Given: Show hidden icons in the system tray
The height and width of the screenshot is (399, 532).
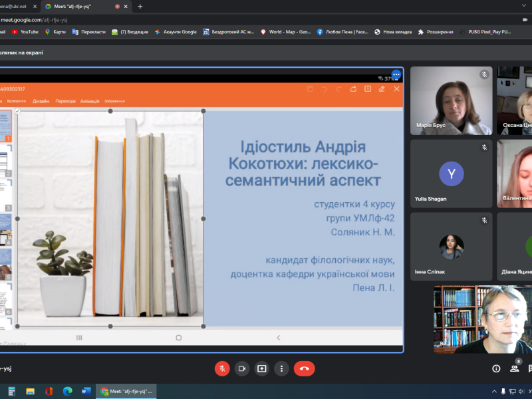Looking at the screenshot, I should pos(494,392).
